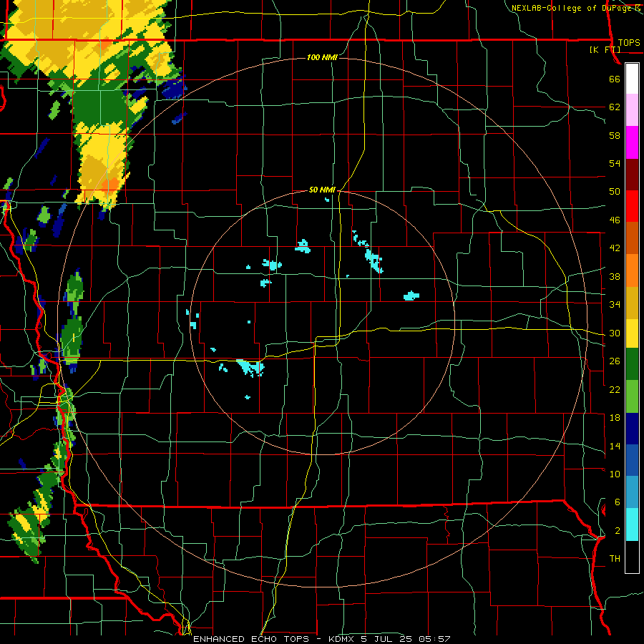Click the "58" legend value
This screenshot has height=644, width=644.
tap(615, 135)
